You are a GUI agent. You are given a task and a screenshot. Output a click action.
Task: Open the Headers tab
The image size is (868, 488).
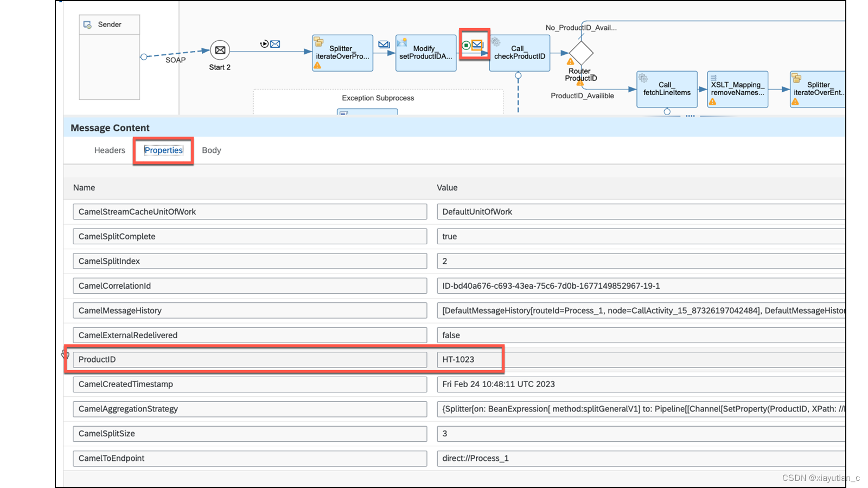click(110, 150)
